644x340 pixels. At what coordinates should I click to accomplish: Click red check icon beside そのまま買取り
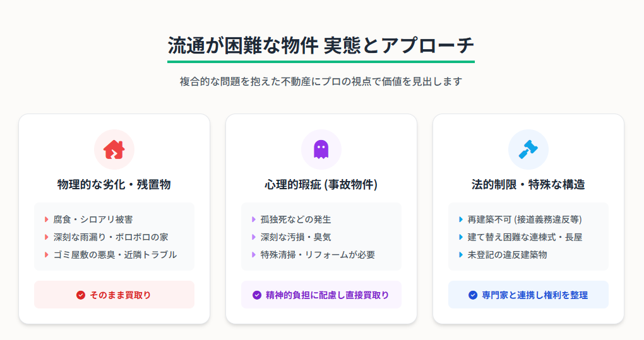pos(81,295)
